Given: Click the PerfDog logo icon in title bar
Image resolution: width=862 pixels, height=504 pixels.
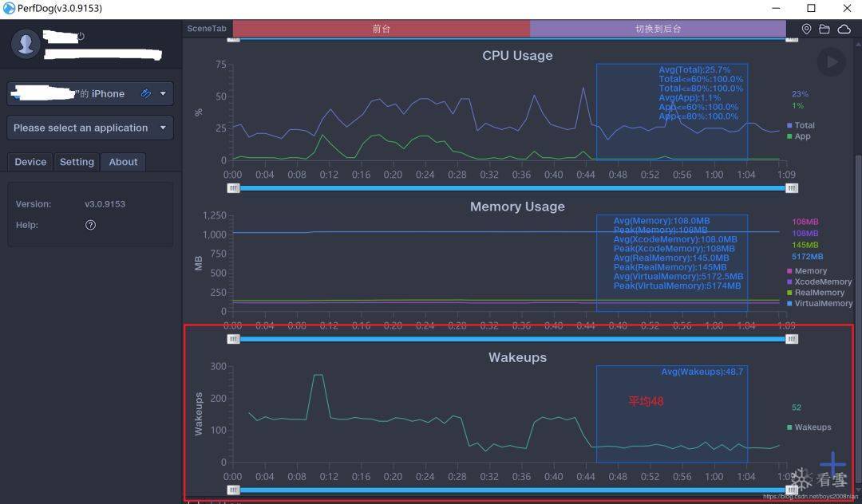Looking at the screenshot, I should point(9,8).
